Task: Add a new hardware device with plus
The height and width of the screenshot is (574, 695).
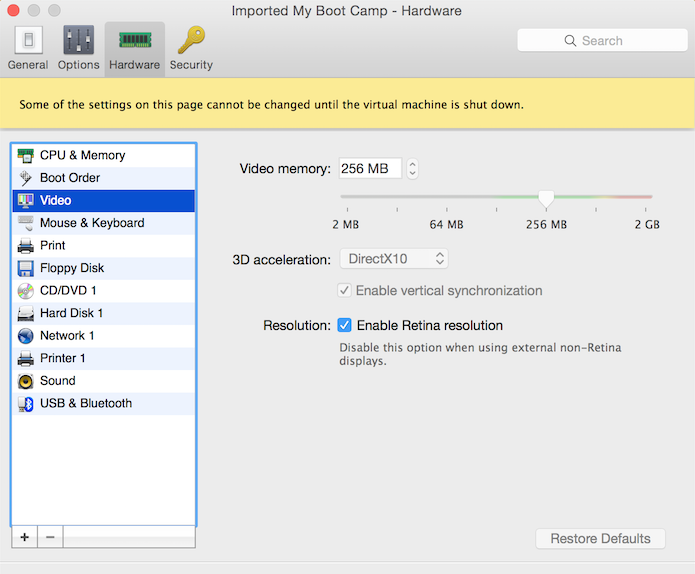Action: click(x=25, y=537)
